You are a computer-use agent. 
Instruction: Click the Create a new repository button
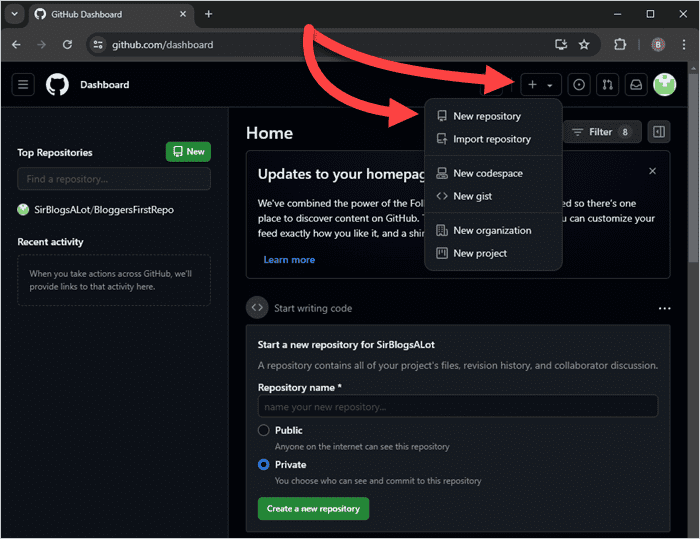313,509
